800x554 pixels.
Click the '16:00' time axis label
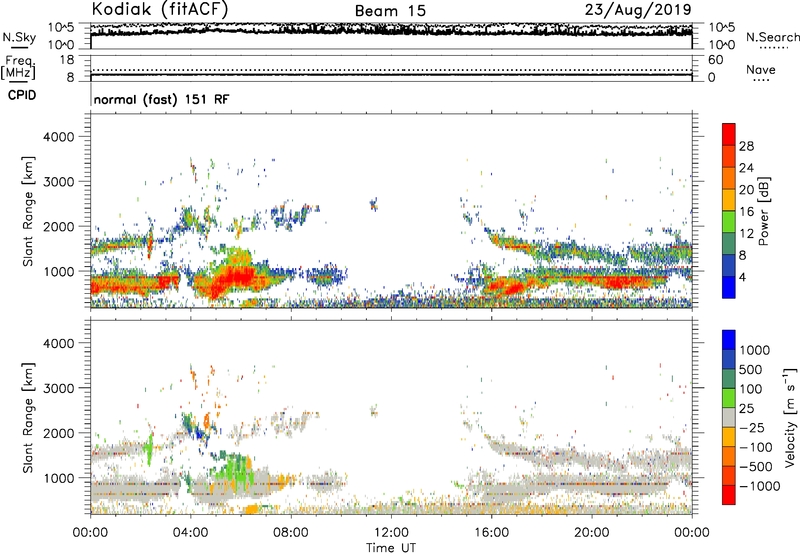pyautogui.click(x=491, y=533)
